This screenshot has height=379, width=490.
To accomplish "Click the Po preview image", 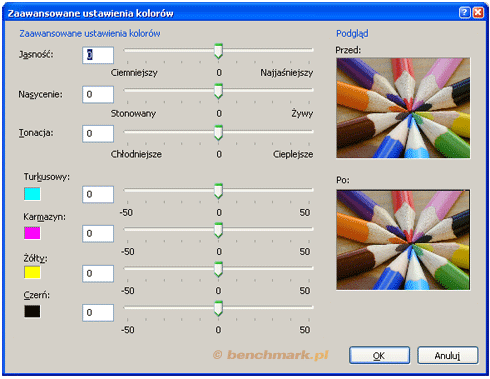I will (403, 240).
